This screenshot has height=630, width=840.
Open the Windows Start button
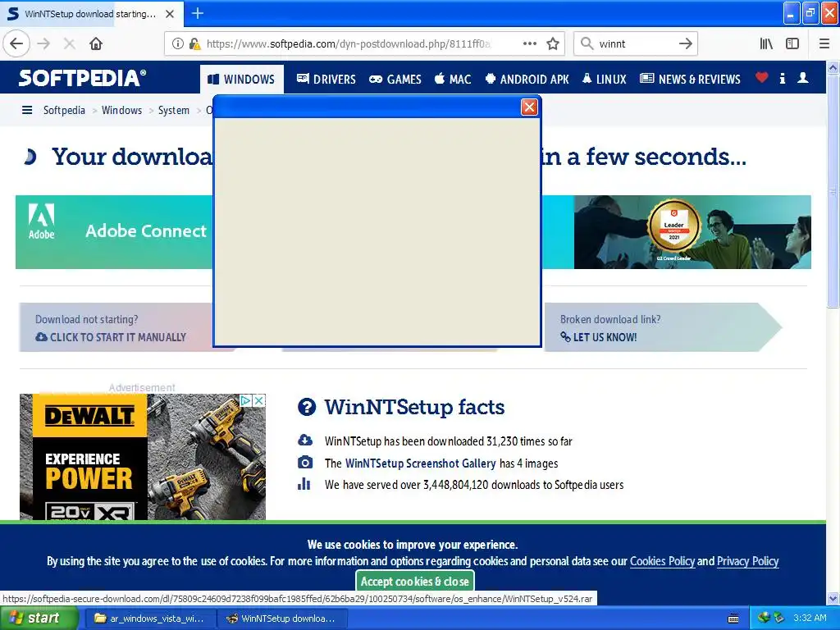tap(39, 619)
